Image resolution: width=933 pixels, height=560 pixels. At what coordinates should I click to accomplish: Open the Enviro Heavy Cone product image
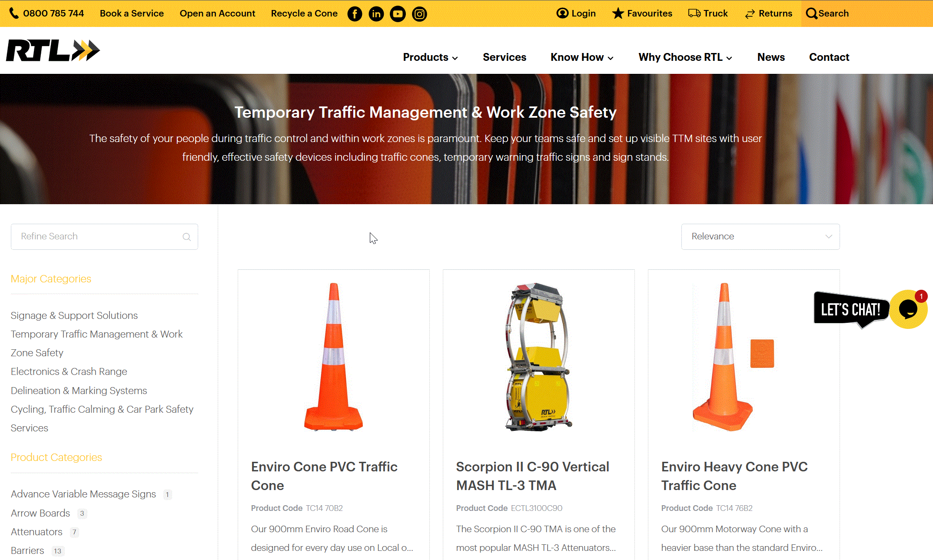[x=734, y=357]
